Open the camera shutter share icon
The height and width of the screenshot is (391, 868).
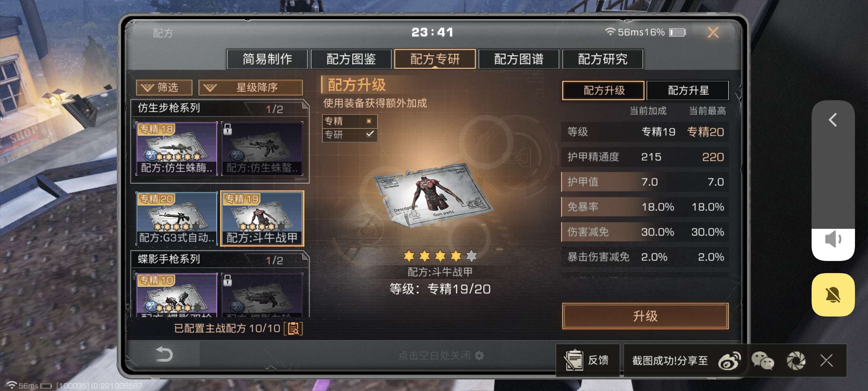[796, 361]
